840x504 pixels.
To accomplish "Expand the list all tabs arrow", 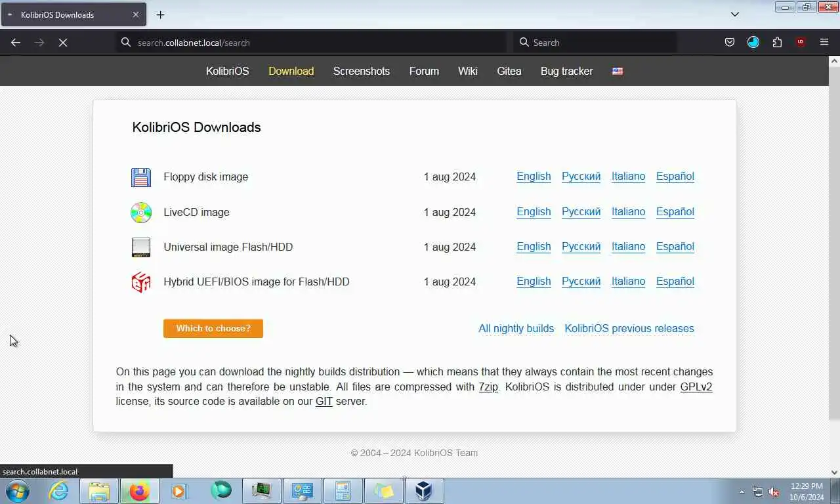I will tap(735, 14).
